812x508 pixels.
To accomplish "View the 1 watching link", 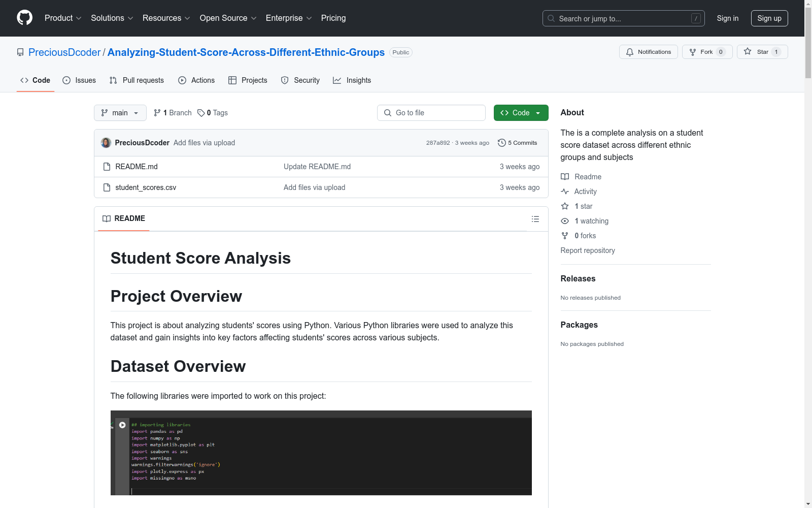I will tap(585, 221).
